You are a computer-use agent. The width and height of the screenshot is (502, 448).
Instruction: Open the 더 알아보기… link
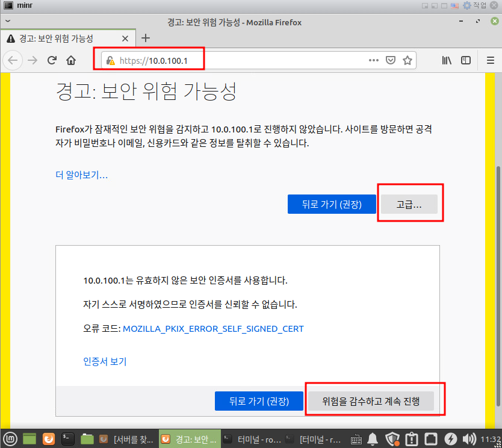pyautogui.click(x=82, y=175)
